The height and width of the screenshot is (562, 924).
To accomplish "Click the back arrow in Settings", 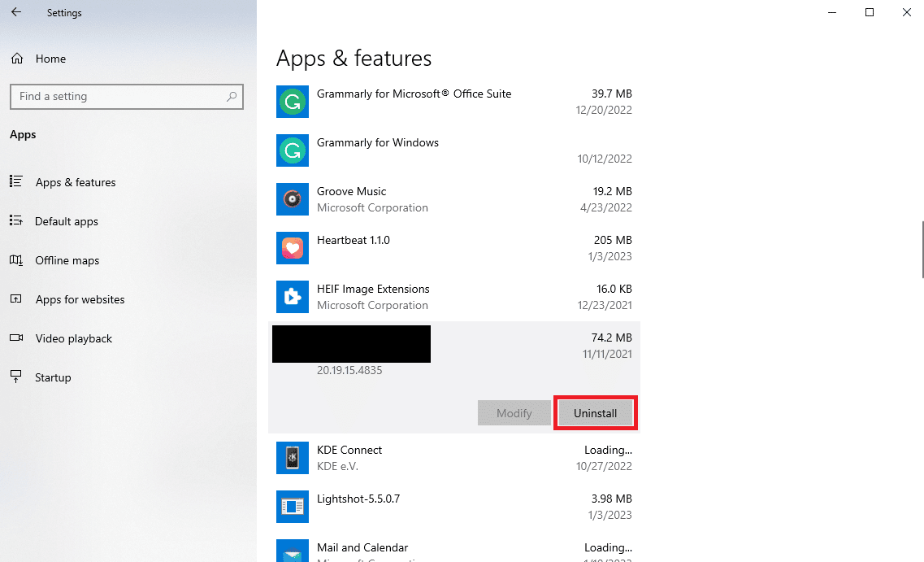I will [16, 13].
